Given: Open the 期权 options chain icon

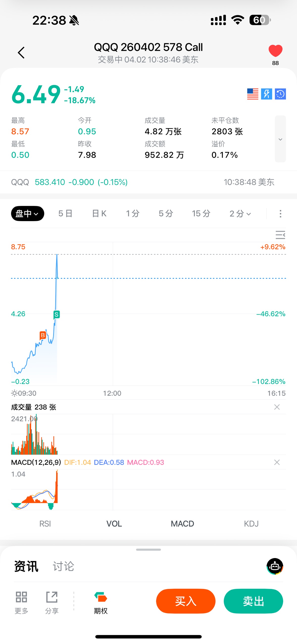Looking at the screenshot, I should (101, 602).
